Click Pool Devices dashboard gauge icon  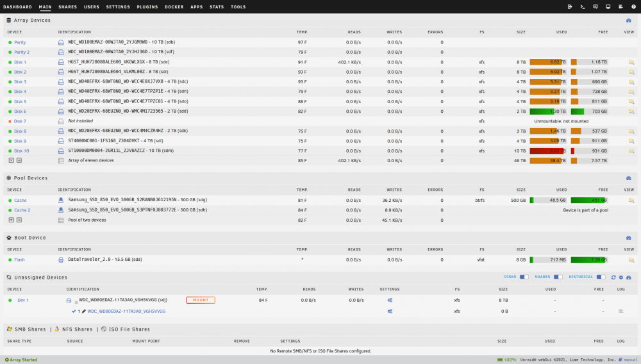tap(629, 178)
